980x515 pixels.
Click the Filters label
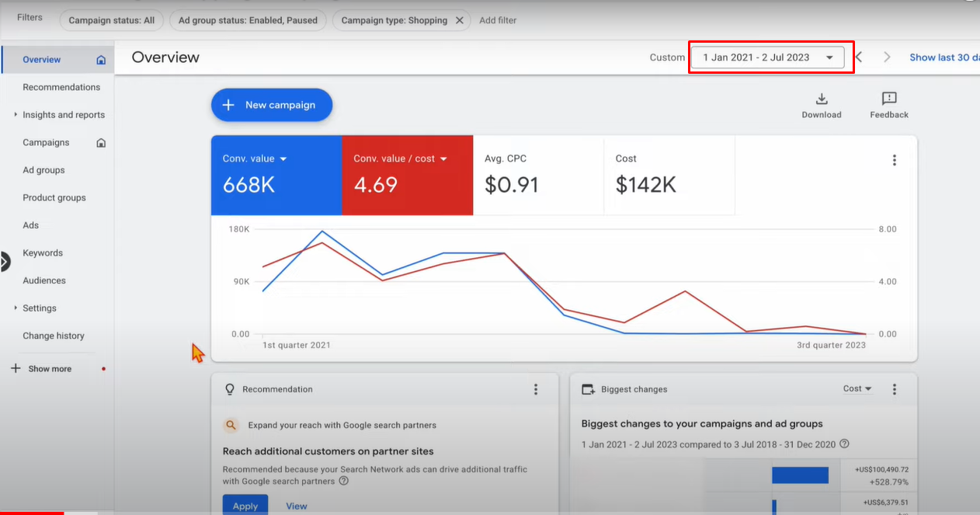click(x=30, y=17)
